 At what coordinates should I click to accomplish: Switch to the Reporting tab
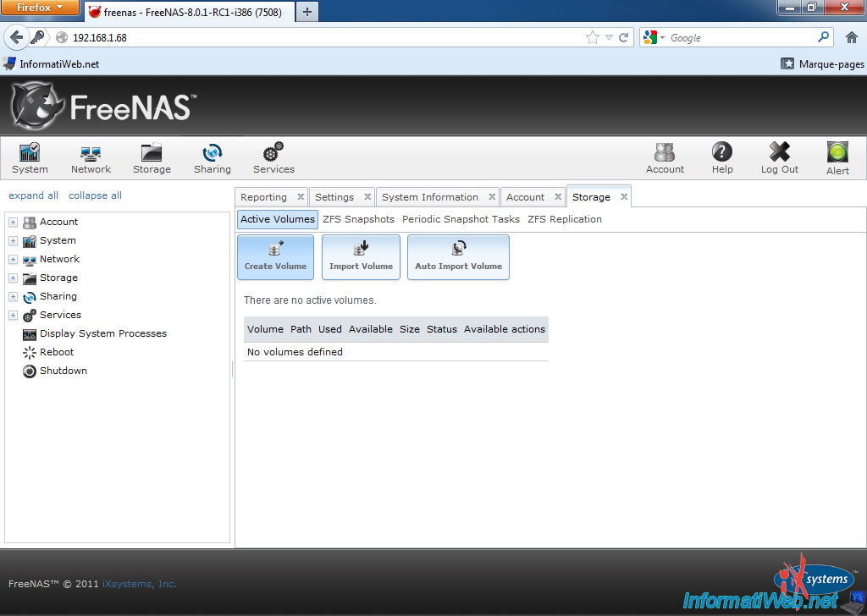coord(264,197)
